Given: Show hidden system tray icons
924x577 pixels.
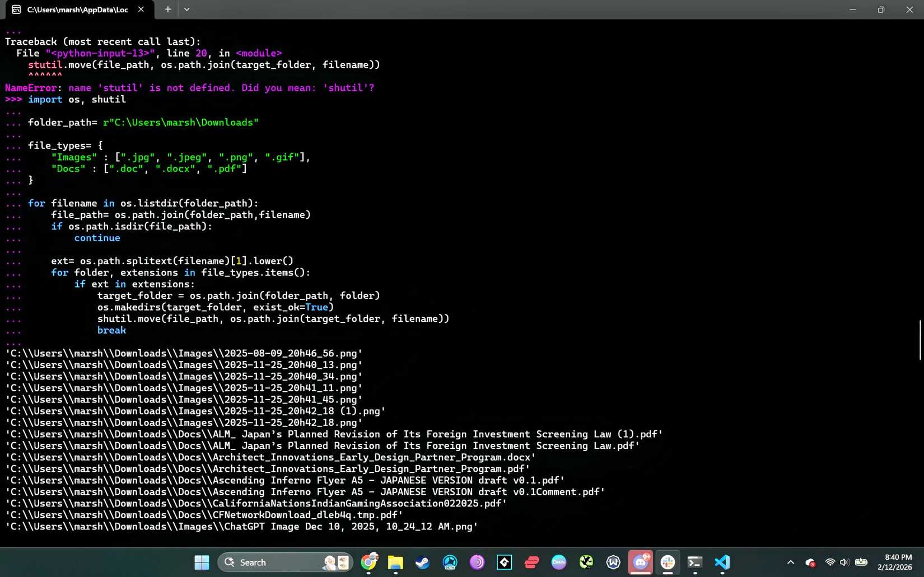Looking at the screenshot, I should click(791, 562).
